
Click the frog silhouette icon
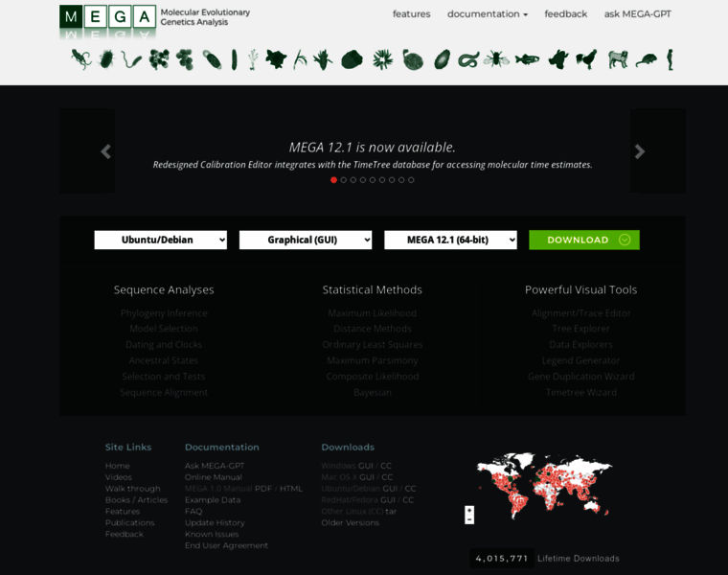pyautogui.click(x=558, y=59)
